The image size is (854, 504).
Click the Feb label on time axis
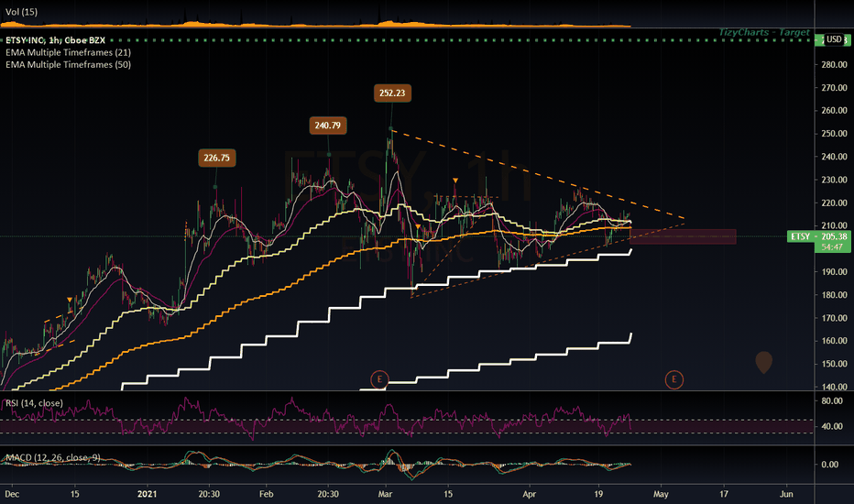267,494
